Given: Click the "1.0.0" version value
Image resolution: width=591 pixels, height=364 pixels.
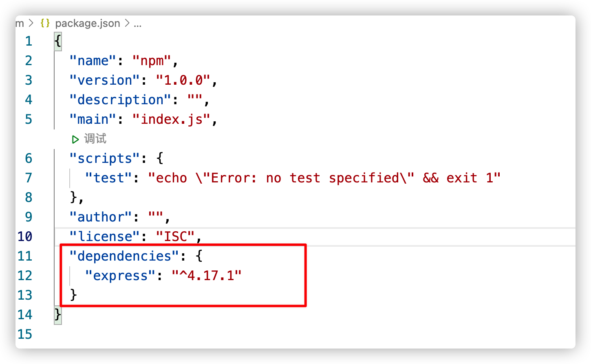Looking at the screenshot, I should point(183,80).
